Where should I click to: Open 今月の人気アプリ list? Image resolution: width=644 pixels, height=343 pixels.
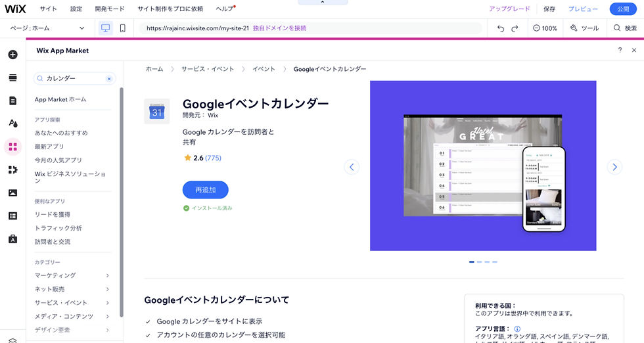click(x=58, y=160)
